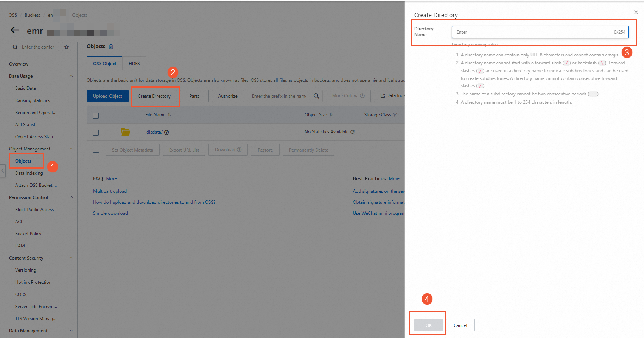Click the More Criteria button

pos(348,96)
